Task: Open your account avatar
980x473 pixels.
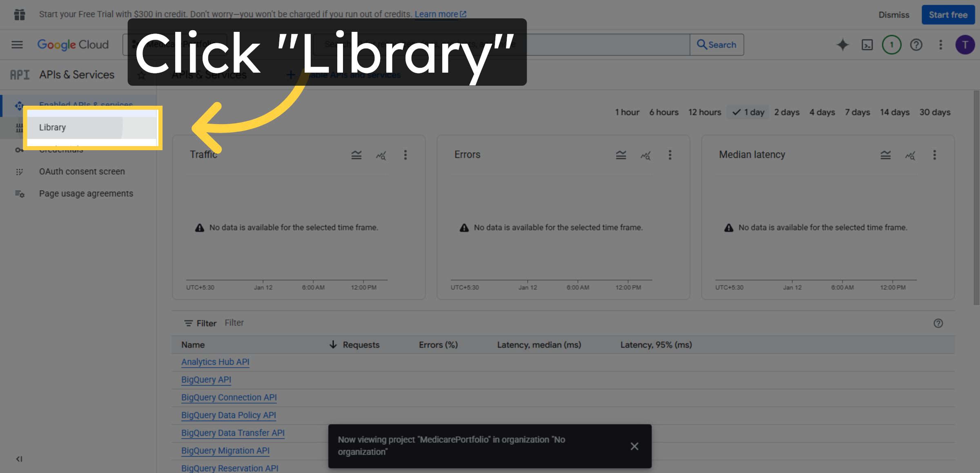Action: pos(965,45)
